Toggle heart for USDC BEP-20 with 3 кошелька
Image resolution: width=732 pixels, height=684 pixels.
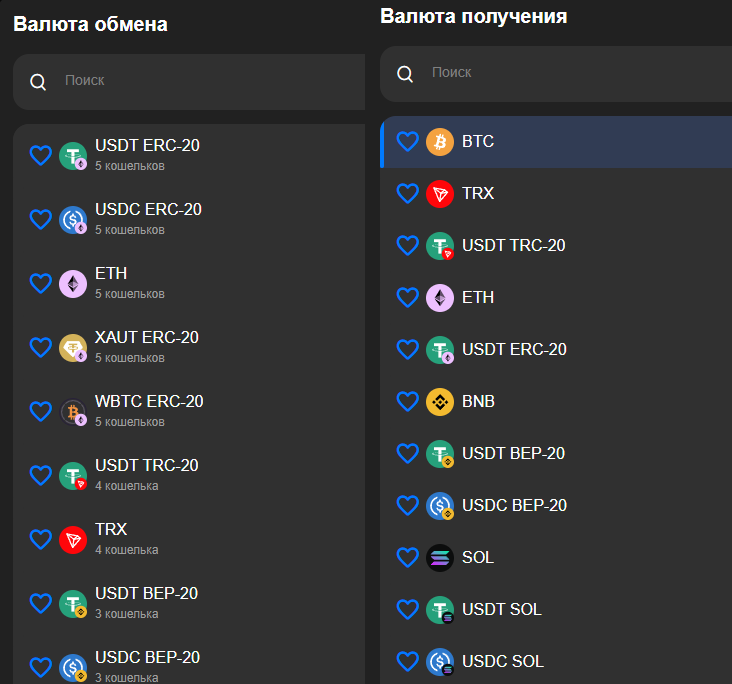[x=41, y=667]
